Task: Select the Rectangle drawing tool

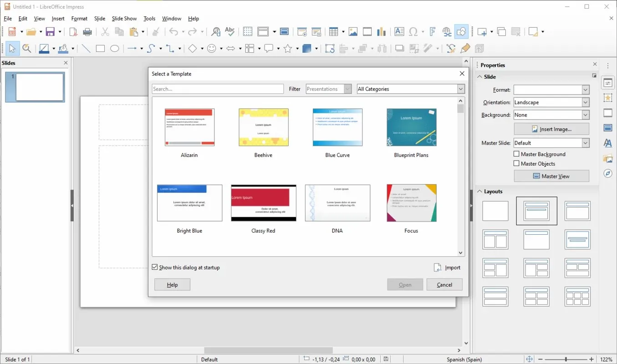Action: point(100,49)
